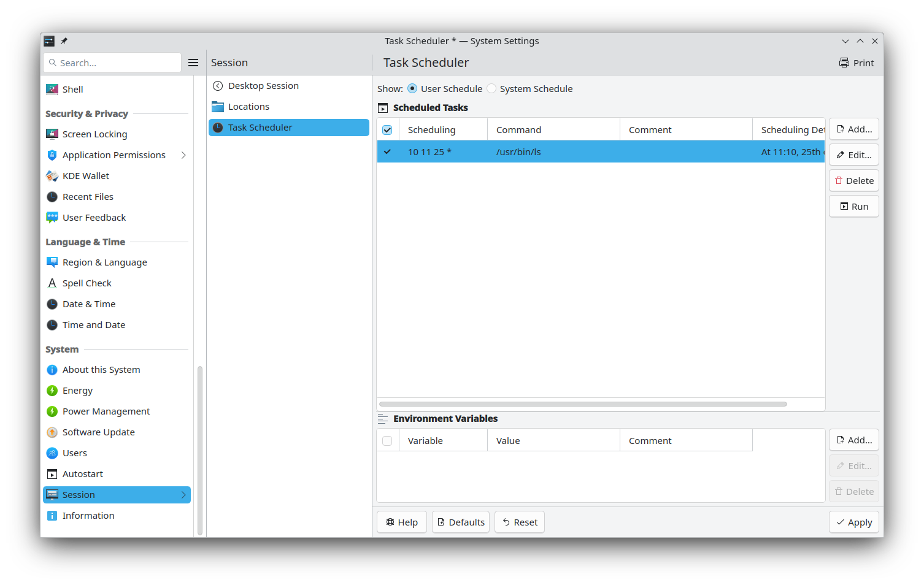Select About this System info icon
Image resolution: width=924 pixels, height=585 pixels.
click(52, 370)
